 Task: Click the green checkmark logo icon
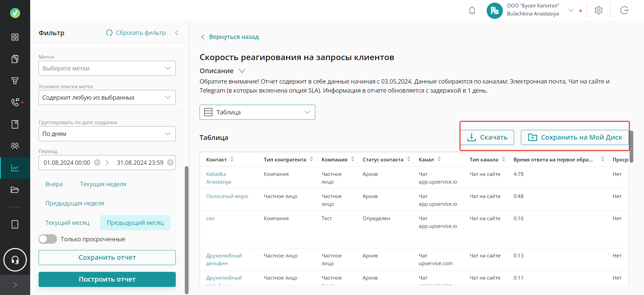[x=15, y=13]
